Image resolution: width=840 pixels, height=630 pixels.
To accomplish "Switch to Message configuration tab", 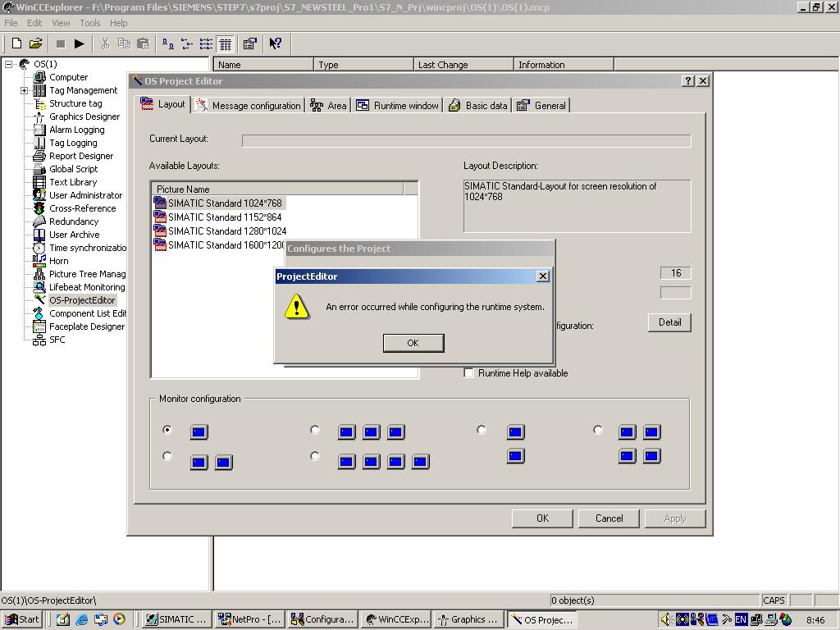I will tap(249, 106).
